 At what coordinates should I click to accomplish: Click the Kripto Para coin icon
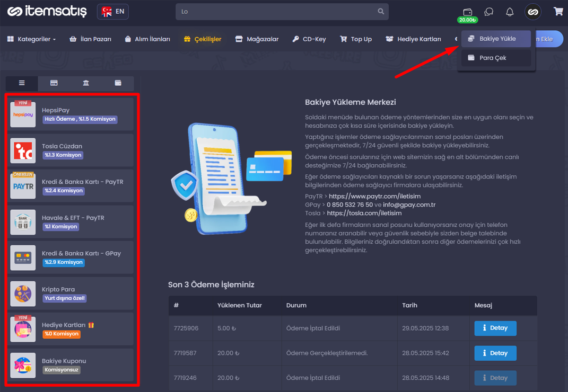[23, 293]
